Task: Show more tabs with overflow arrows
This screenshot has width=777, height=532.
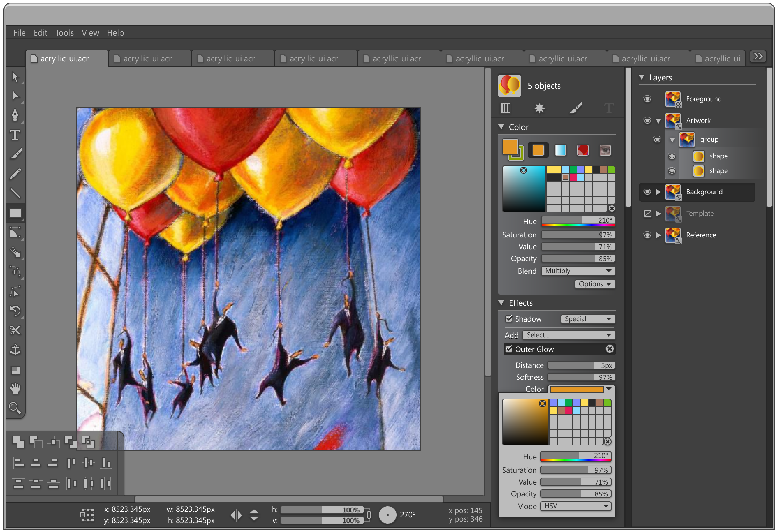Action: pos(758,57)
